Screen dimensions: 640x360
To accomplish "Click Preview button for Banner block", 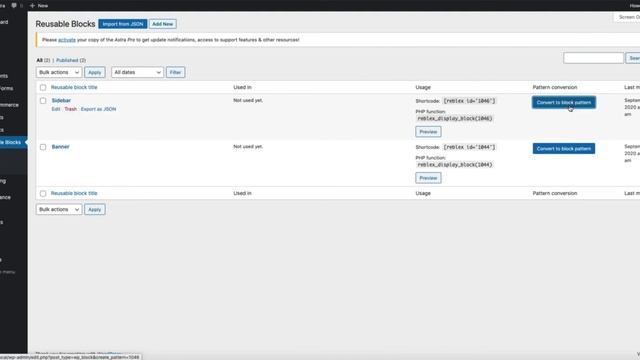I will (x=428, y=178).
